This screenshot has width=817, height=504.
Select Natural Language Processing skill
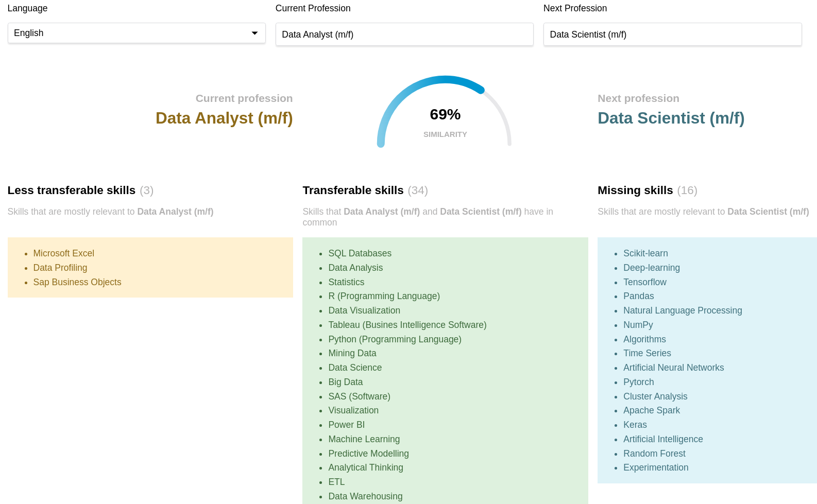(682, 310)
